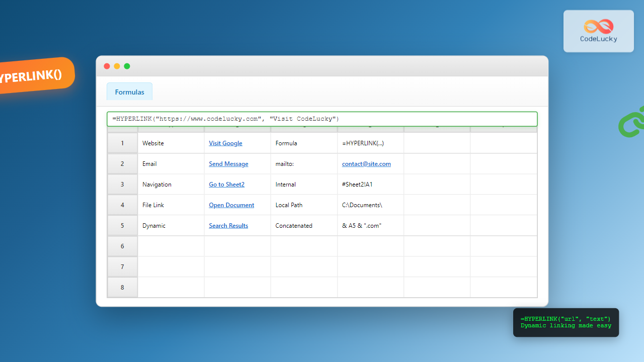Click the red window dot
Image resolution: width=644 pixels, height=362 pixels.
pyautogui.click(x=107, y=66)
